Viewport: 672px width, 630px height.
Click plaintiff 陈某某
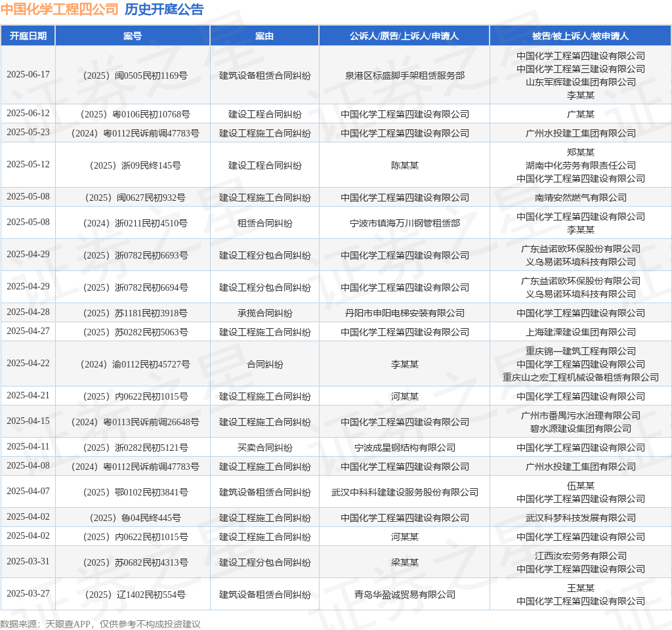[x=404, y=165]
